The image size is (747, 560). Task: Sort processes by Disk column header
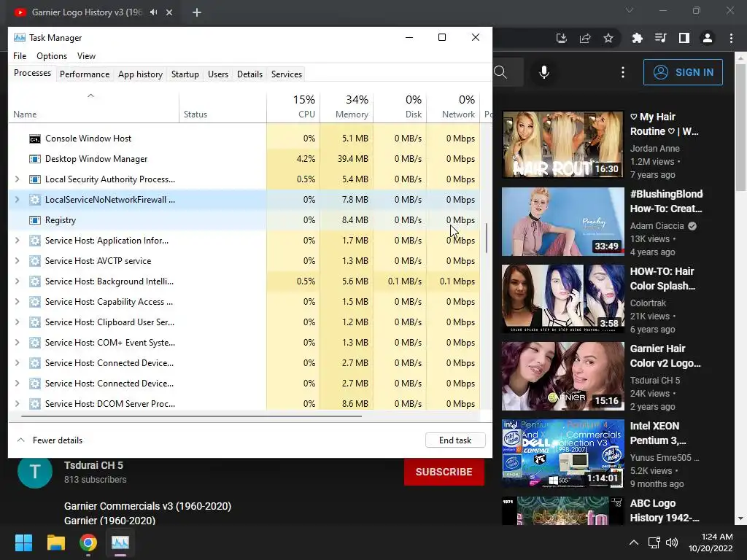(400, 107)
